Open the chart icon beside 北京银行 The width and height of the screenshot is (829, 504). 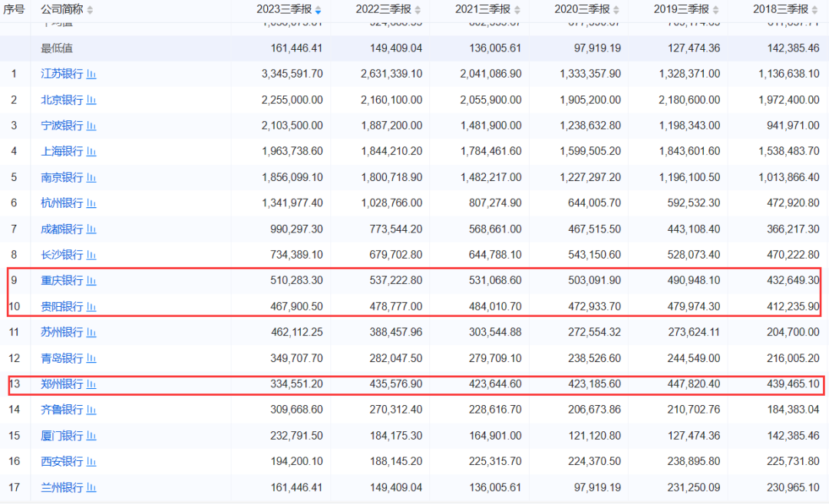91,100
